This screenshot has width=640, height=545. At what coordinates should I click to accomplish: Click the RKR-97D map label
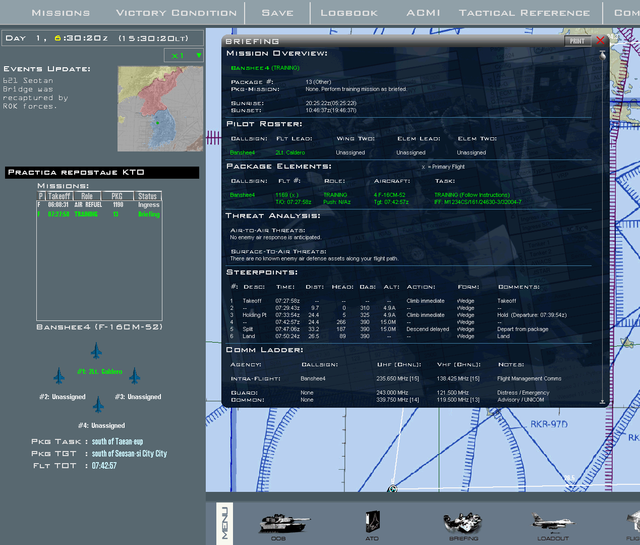549,424
